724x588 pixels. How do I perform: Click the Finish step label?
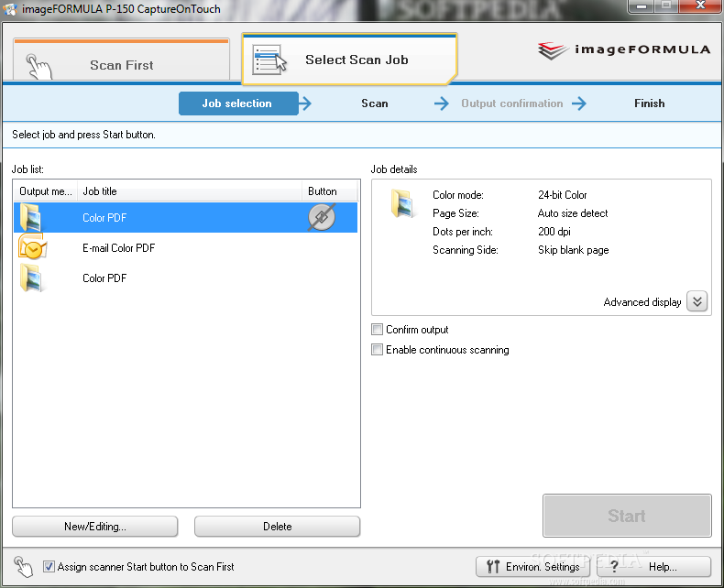click(x=649, y=103)
